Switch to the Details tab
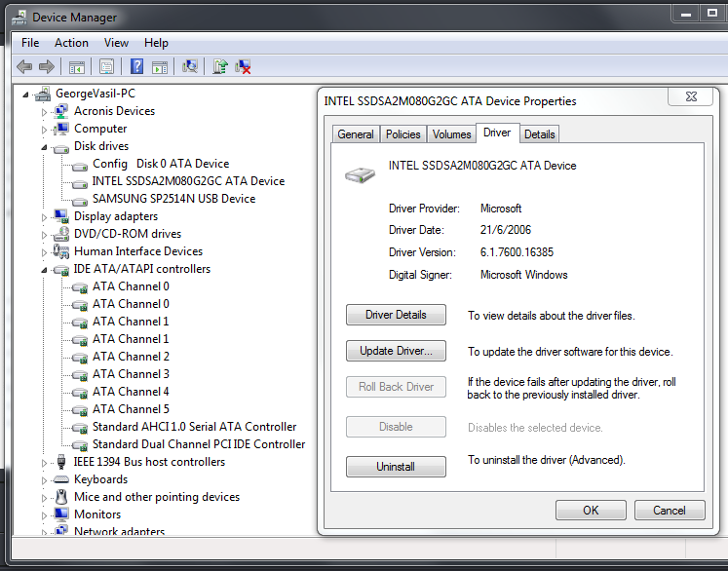This screenshot has width=728, height=571. (540, 134)
